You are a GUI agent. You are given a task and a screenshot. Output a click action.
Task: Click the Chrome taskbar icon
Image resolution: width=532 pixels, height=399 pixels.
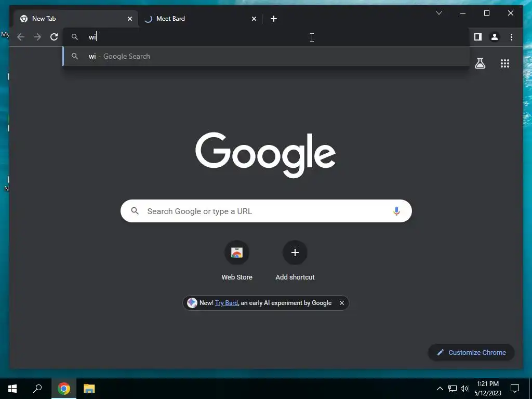(x=64, y=389)
